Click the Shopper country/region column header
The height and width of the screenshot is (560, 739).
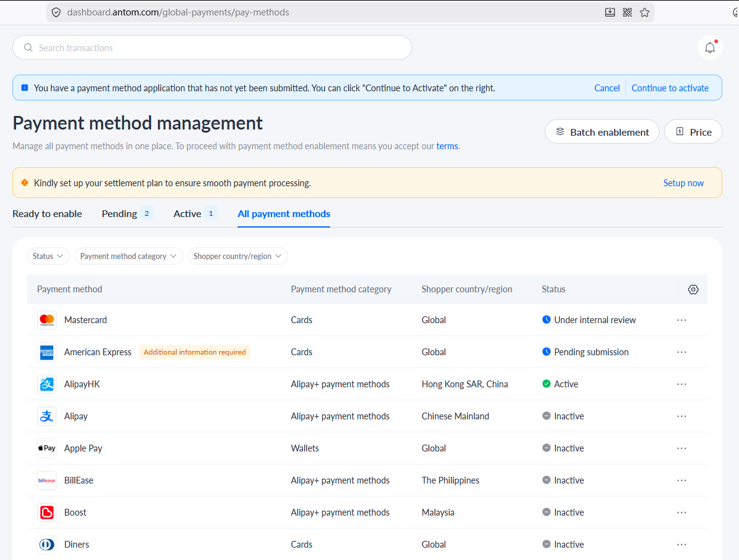[x=466, y=289]
